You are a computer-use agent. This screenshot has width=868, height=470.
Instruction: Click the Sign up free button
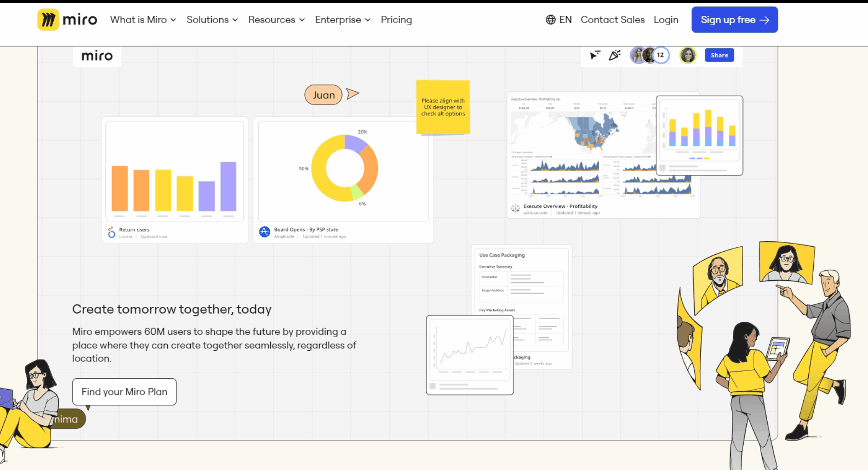coord(735,20)
